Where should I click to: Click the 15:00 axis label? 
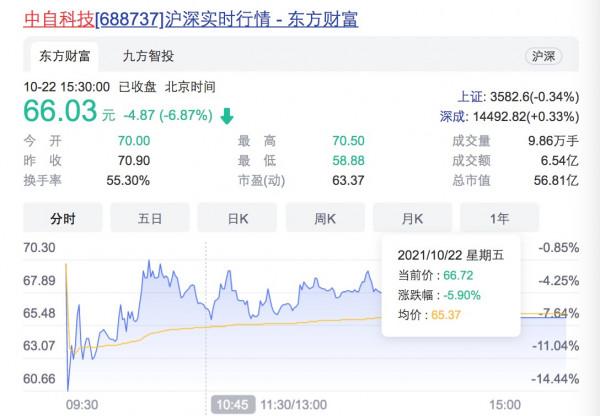(x=505, y=405)
